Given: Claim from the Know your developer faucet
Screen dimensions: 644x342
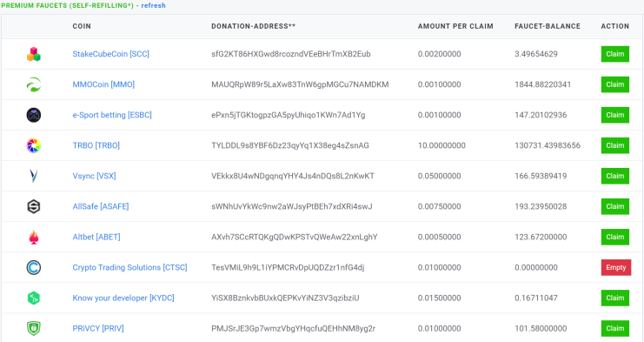Looking at the screenshot, I should tap(614, 298).
